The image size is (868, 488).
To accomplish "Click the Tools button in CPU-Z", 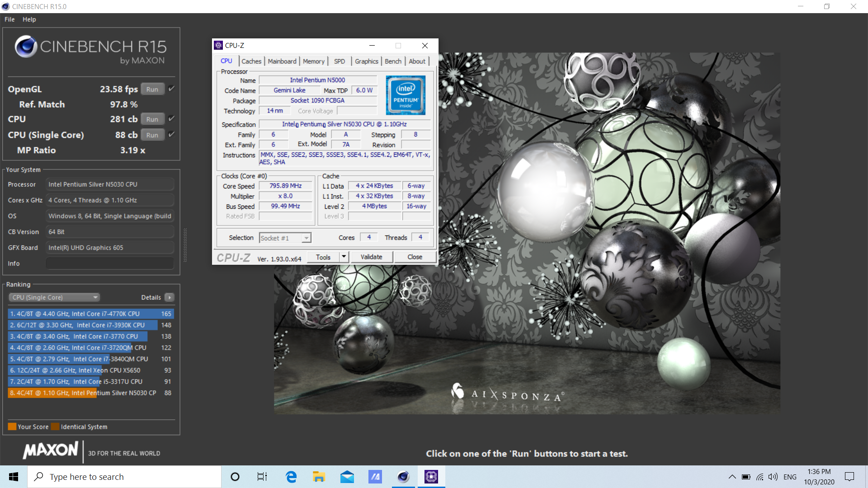I will click(323, 257).
